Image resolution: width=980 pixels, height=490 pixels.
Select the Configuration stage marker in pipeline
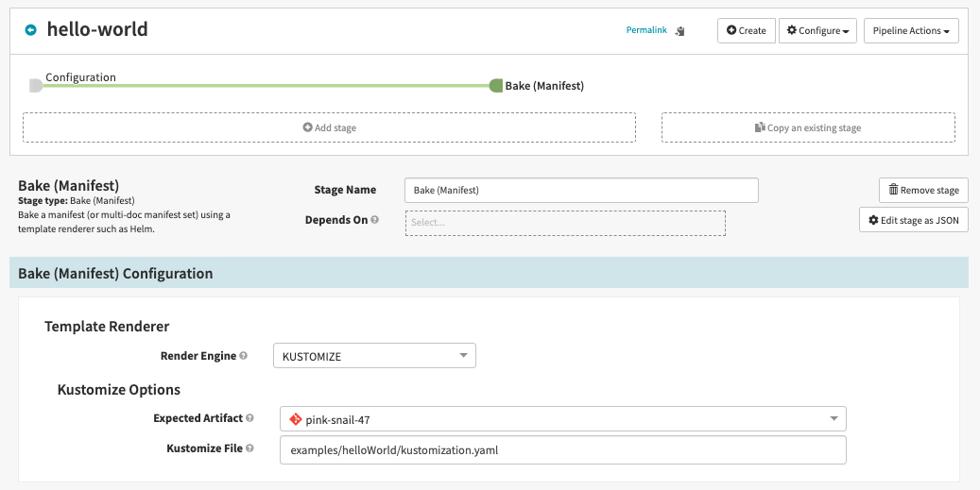[x=36, y=86]
